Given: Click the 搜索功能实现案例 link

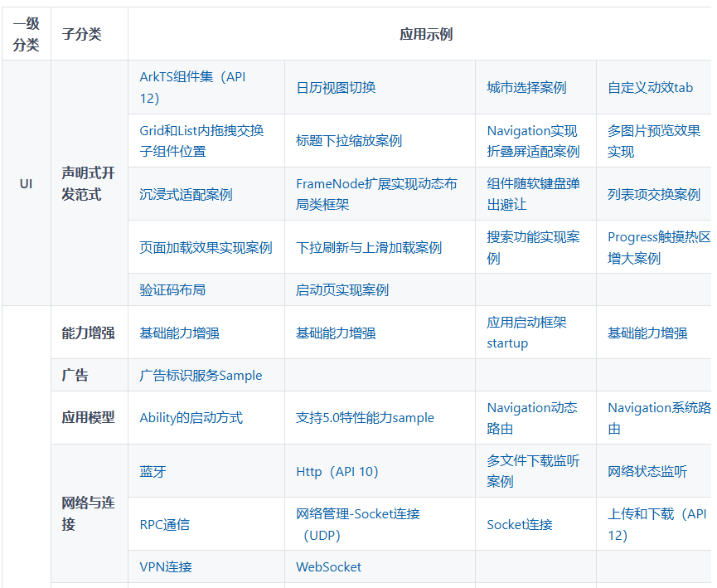Looking at the screenshot, I should [533, 247].
